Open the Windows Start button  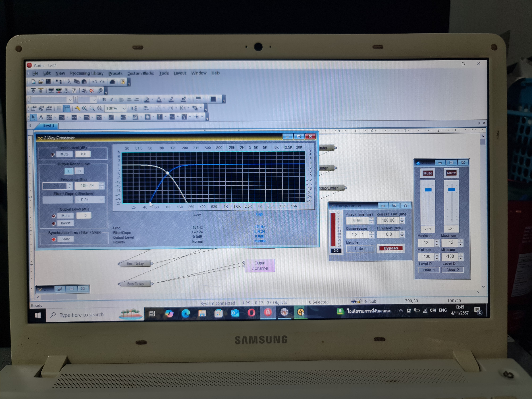click(38, 315)
